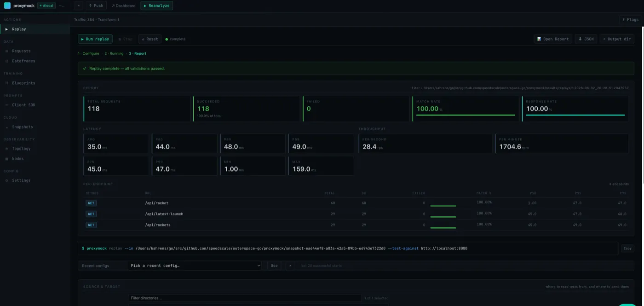This screenshot has width=644, height=306.
Task: Click the /api/rocket match percent bar
Action: point(443,206)
